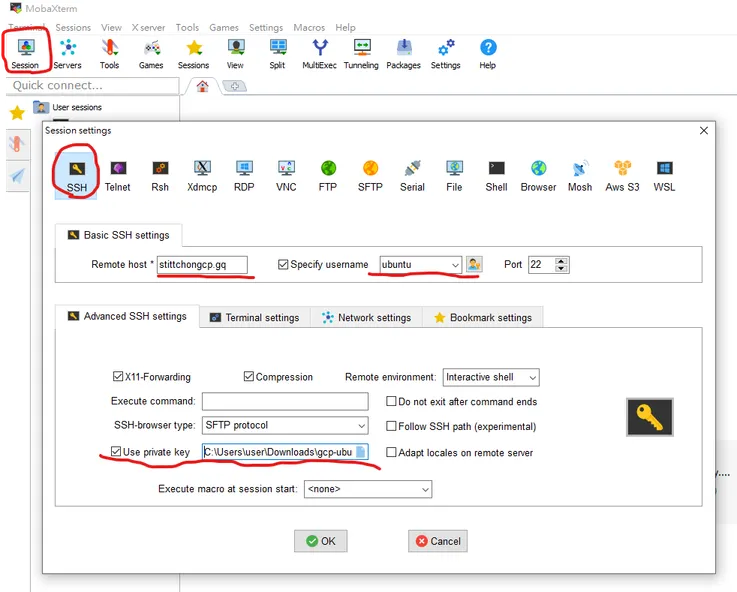The width and height of the screenshot is (737, 592).
Task: Click the OK button
Action: [321, 541]
